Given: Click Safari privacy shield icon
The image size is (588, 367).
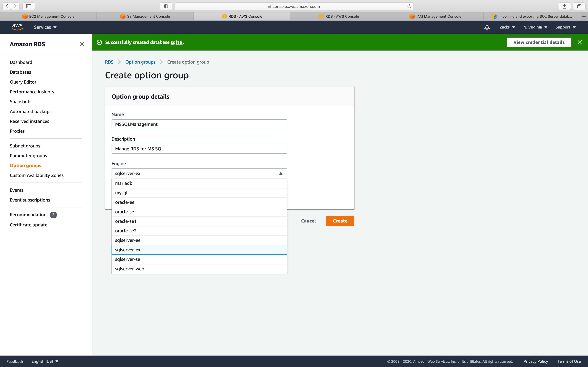Looking at the screenshot, I should pyautogui.click(x=166, y=6).
